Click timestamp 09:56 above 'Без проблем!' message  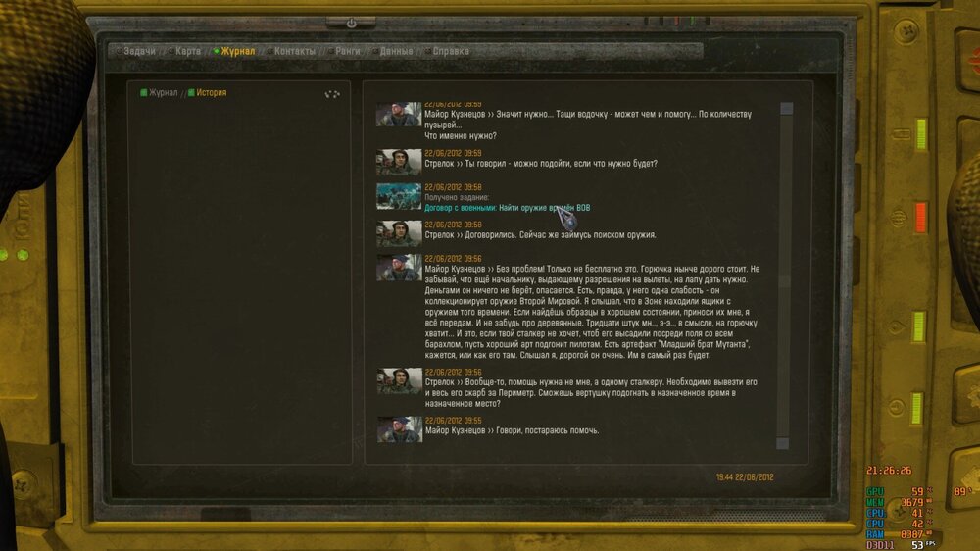click(453, 258)
